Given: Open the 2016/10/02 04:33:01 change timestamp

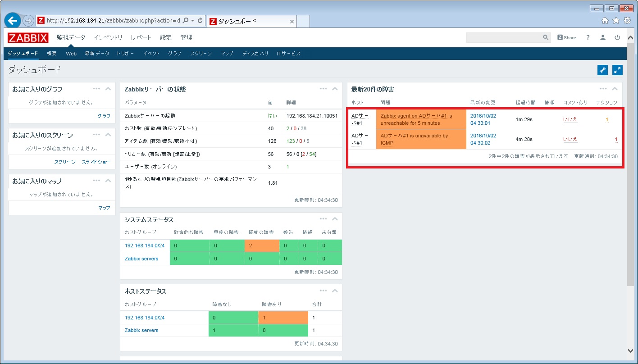Looking at the screenshot, I should 483,119.
